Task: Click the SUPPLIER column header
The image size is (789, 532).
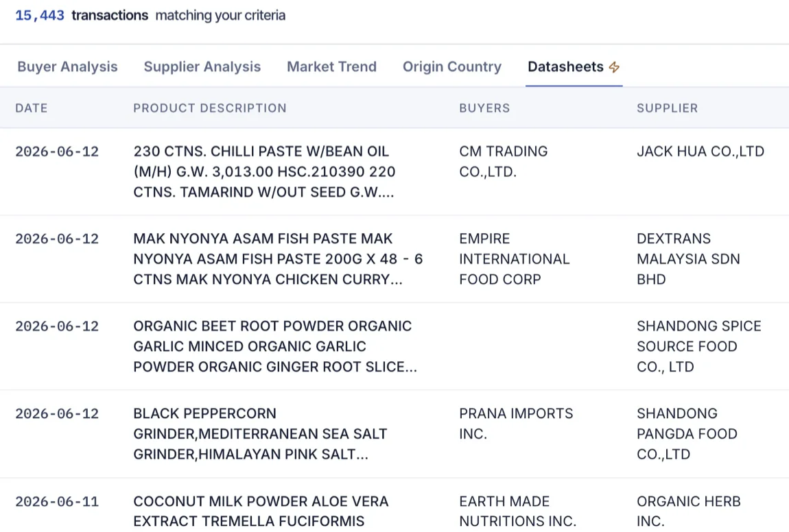Action: click(x=668, y=108)
